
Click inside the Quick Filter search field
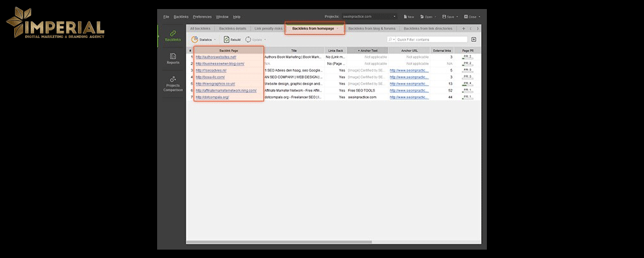point(431,39)
